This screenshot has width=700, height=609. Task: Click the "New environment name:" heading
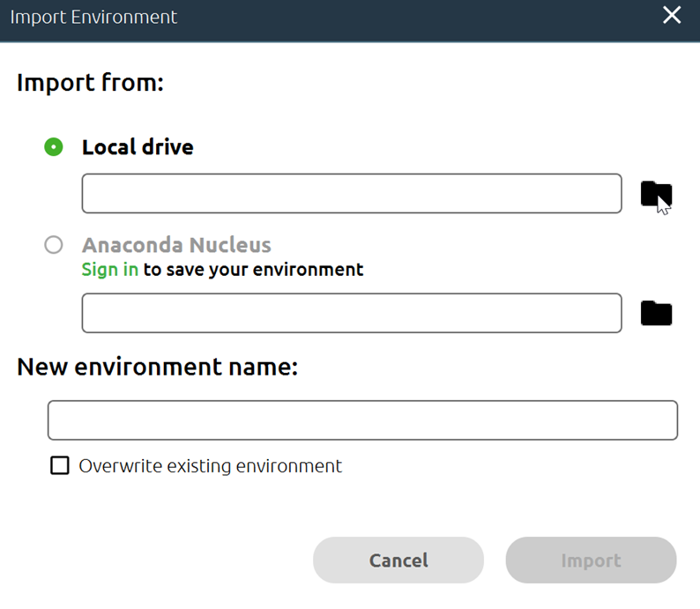[x=157, y=367]
